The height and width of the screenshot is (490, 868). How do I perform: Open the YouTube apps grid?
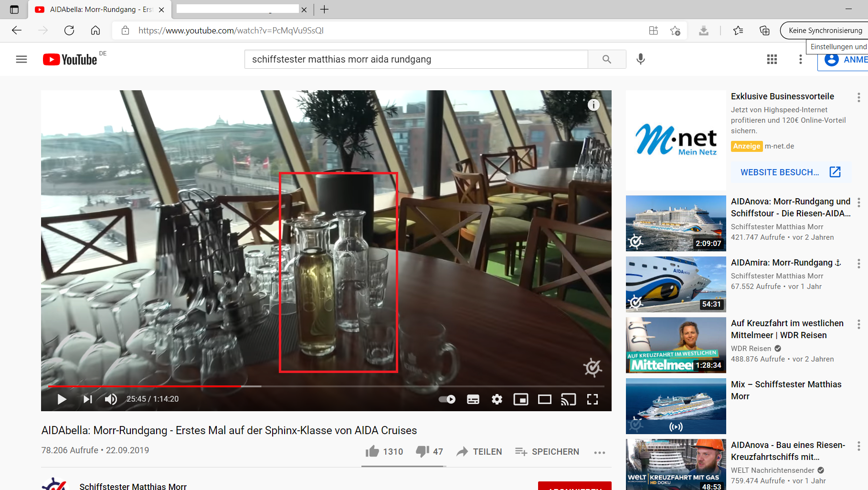click(x=772, y=59)
